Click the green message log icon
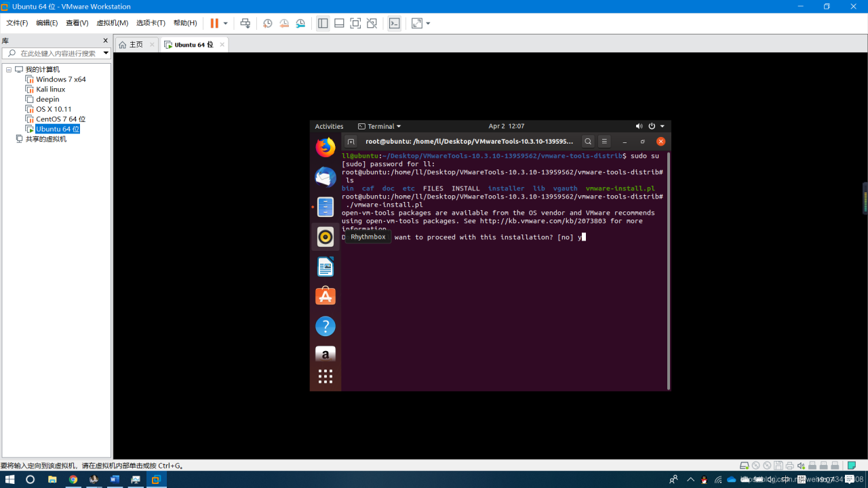Screen dimensions: 868x488 tap(852, 465)
